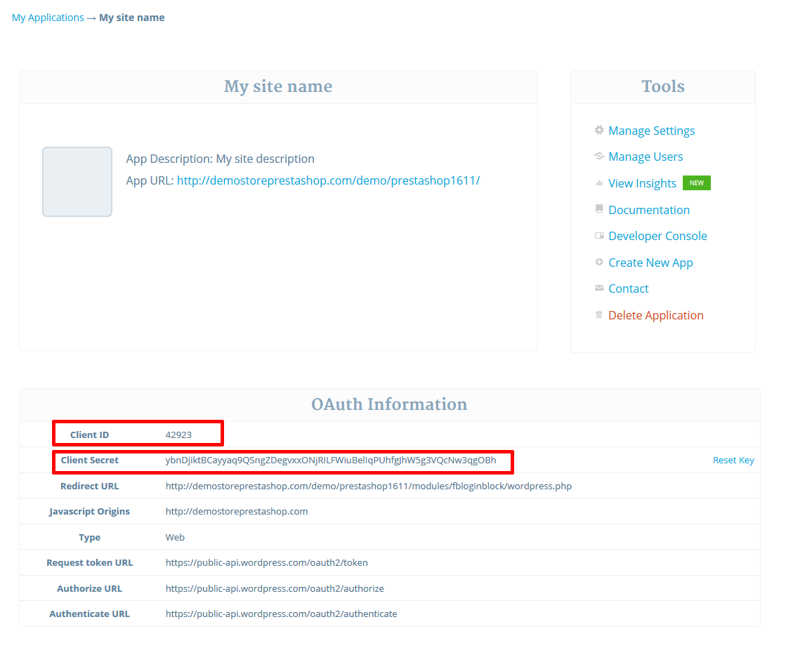This screenshot has height=669, width=812.
Task: Select the Javascript Origins value
Action: tap(237, 511)
